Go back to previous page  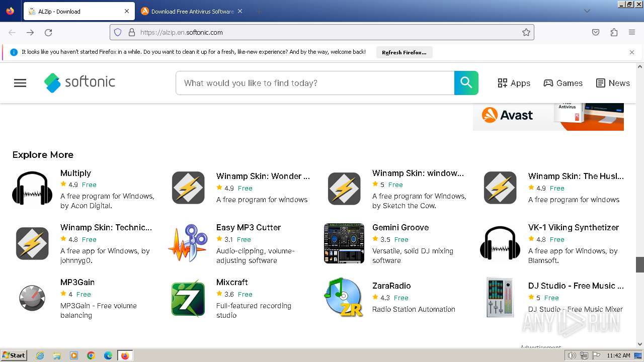tap(12, 32)
